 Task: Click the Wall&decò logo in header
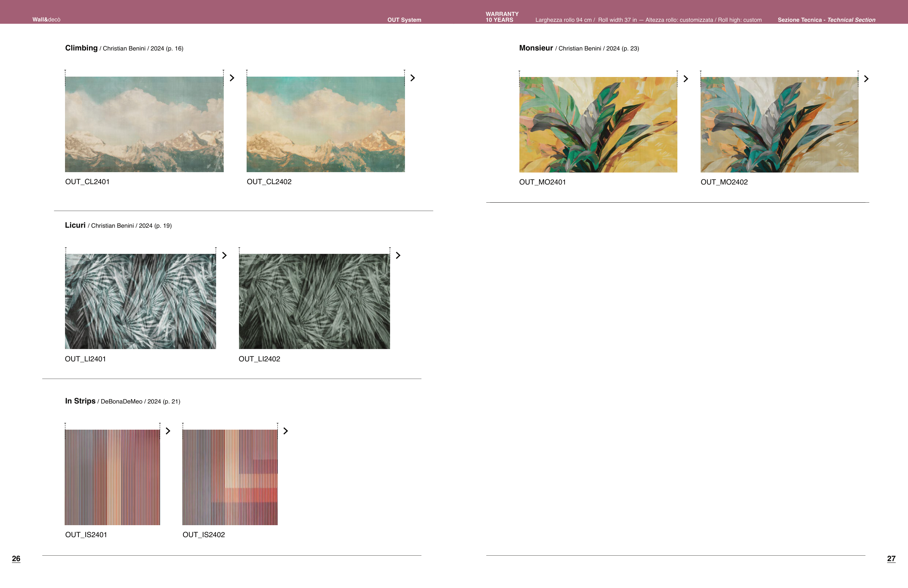pyautogui.click(x=46, y=20)
